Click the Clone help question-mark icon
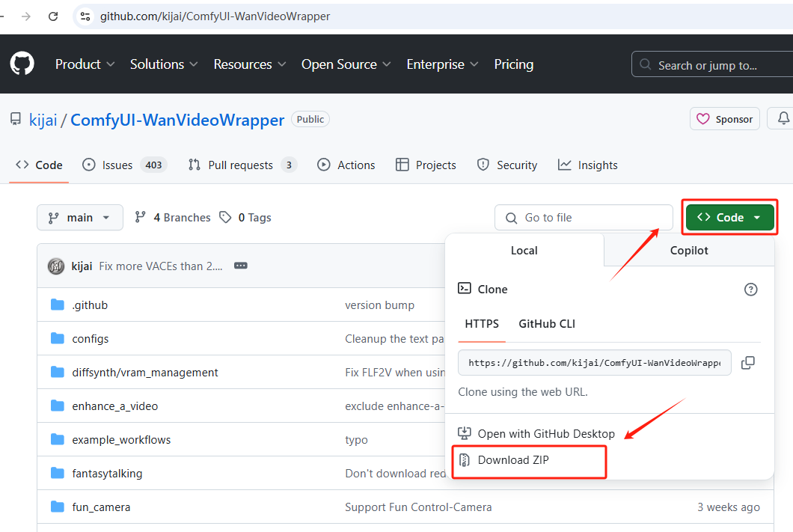The height and width of the screenshot is (532, 793). pyautogui.click(x=750, y=290)
